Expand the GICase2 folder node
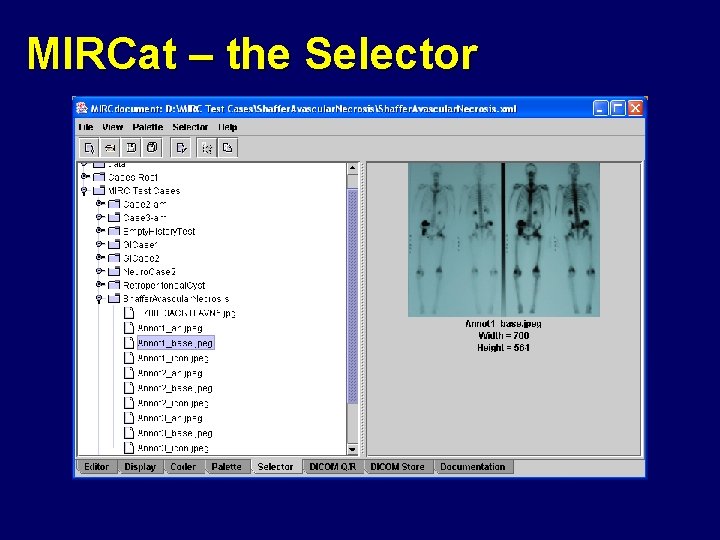This screenshot has width=720, height=540. click(100, 258)
